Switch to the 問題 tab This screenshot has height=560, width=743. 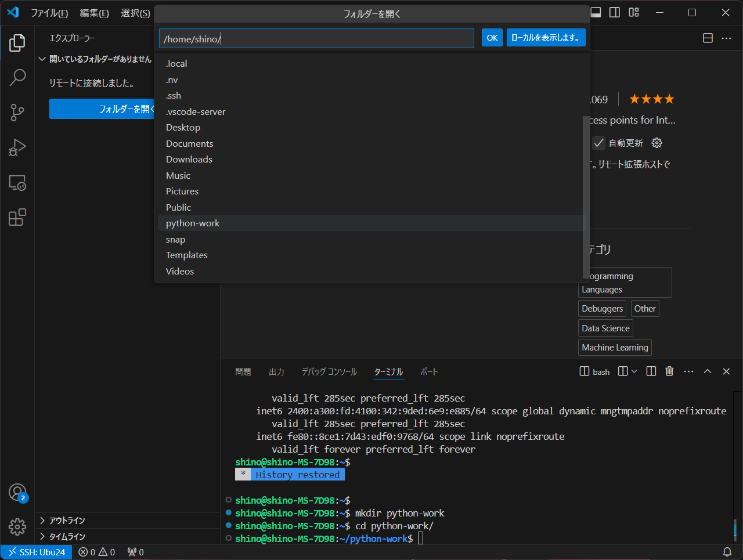point(243,371)
